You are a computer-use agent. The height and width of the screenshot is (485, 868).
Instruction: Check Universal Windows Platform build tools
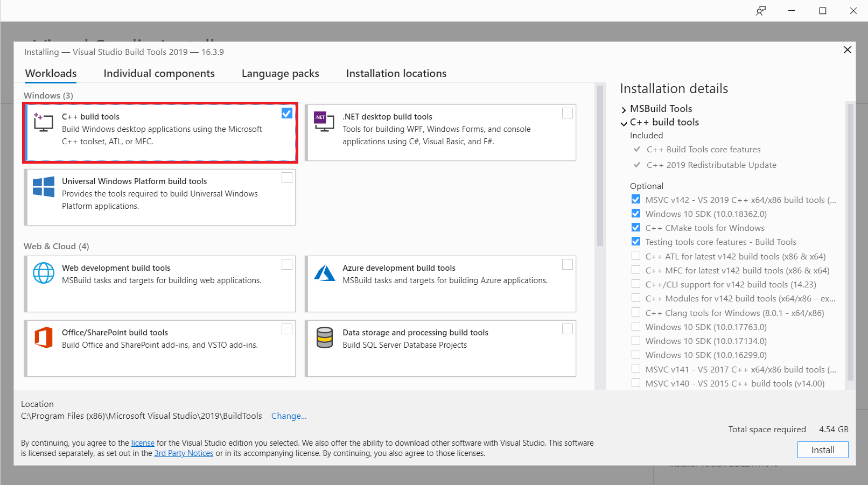287,178
